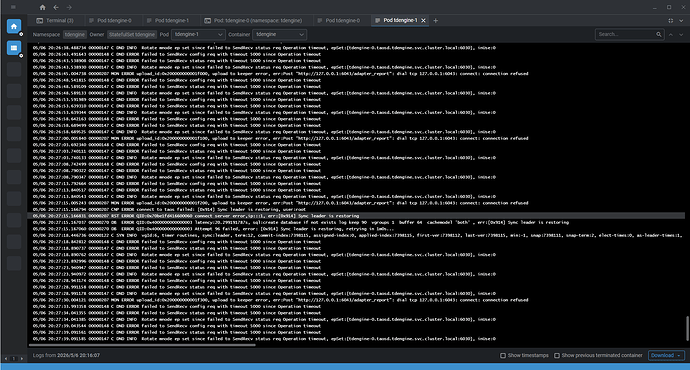Select the second blue cluster hotbar icon
The image size is (690, 370).
[x=14, y=48]
